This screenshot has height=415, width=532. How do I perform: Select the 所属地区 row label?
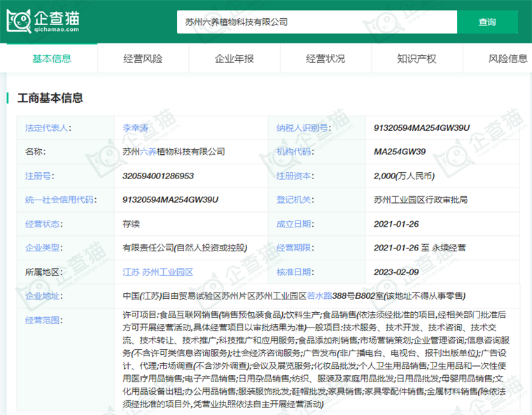tap(44, 272)
